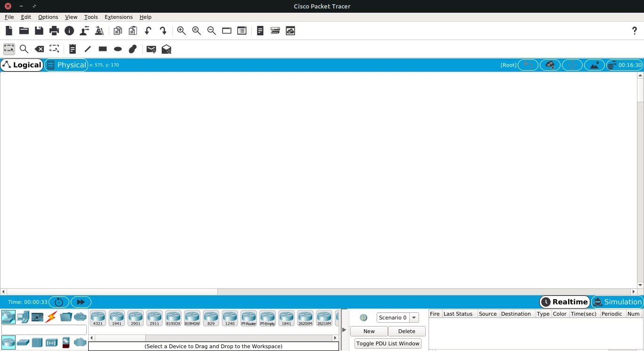This screenshot has height=351, width=644.
Task: Select the Add Simple PDU envelope tool
Action: [x=151, y=49]
